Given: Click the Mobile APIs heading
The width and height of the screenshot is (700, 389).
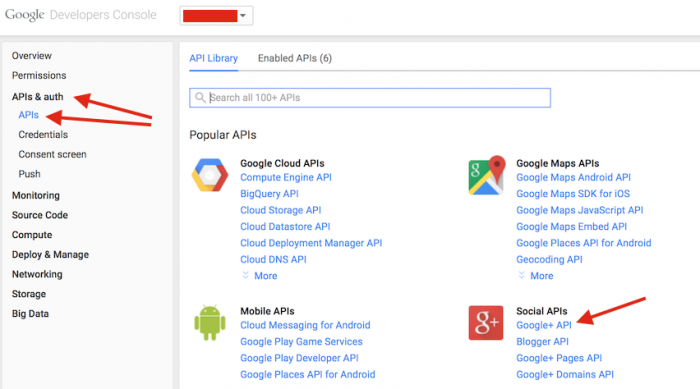Looking at the screenshot, I should tap(267, 311).
